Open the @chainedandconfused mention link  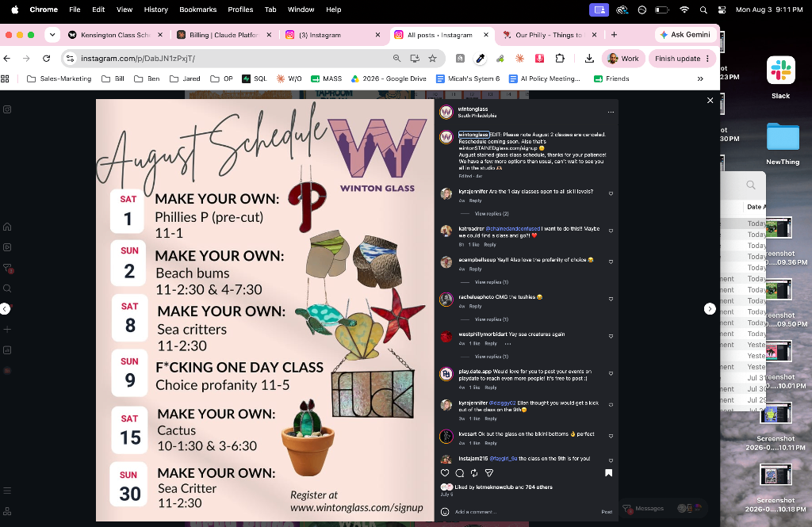[x=513, y=228]
